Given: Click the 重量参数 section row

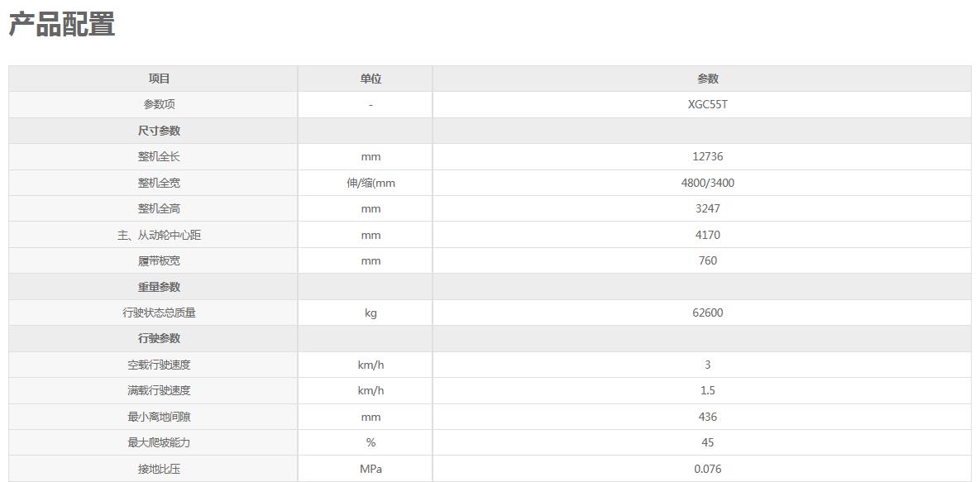Looking at the screenshot, I should pos(490,287).
